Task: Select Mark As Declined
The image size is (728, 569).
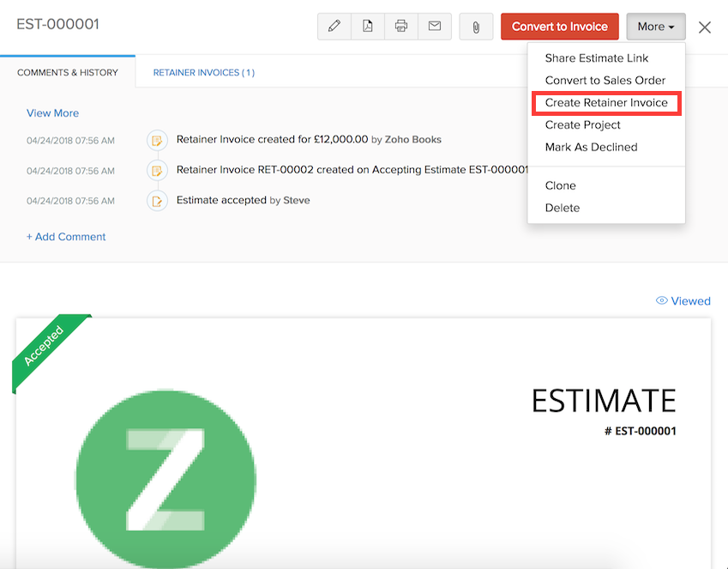Action: (591, 148)
